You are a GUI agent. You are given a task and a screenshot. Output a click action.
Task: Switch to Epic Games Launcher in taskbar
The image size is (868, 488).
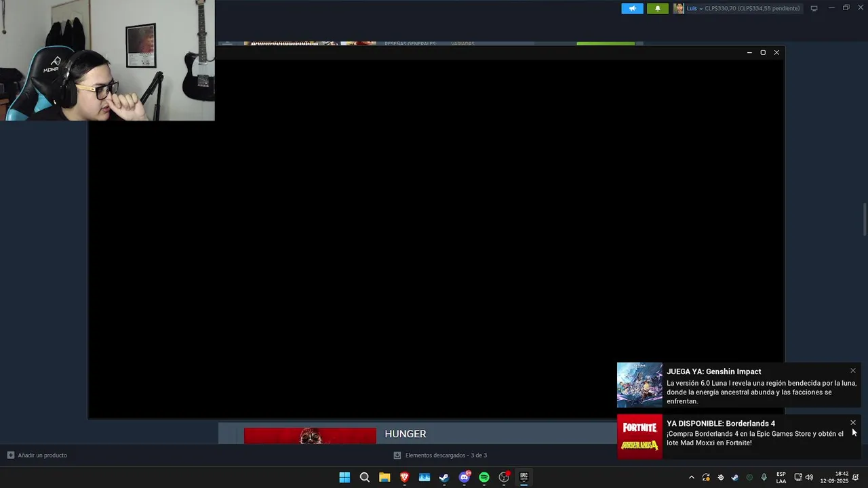click(524, 477)
